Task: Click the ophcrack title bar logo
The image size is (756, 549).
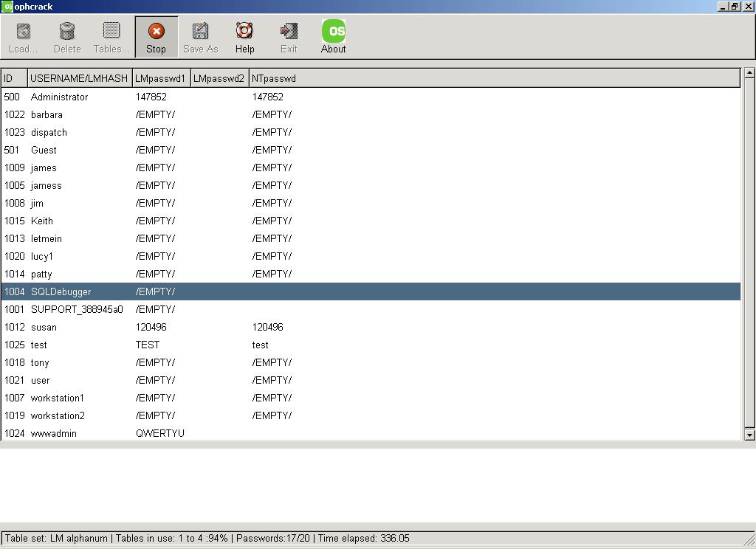Action: [x=7, y=6]
